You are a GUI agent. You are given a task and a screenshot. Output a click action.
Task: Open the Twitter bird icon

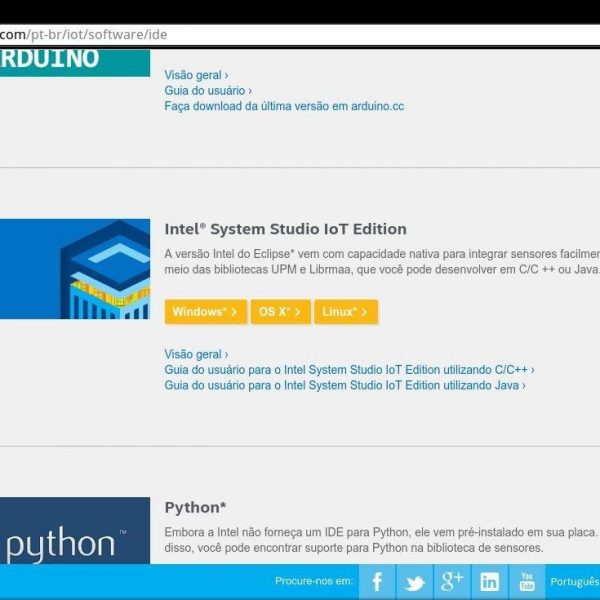coord(414,581)
